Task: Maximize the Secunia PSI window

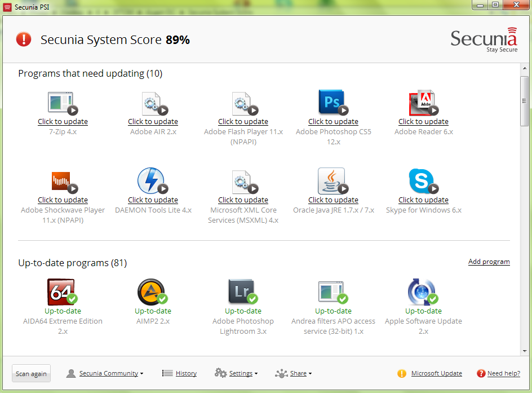Action: click(x=495, y=5)
